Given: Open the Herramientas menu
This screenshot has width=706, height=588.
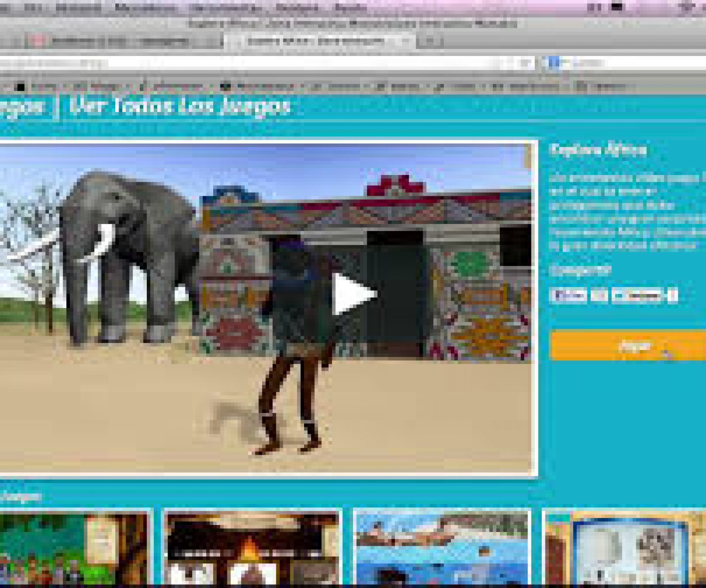Looking at the screenshot, I should (x=224, y=8).
